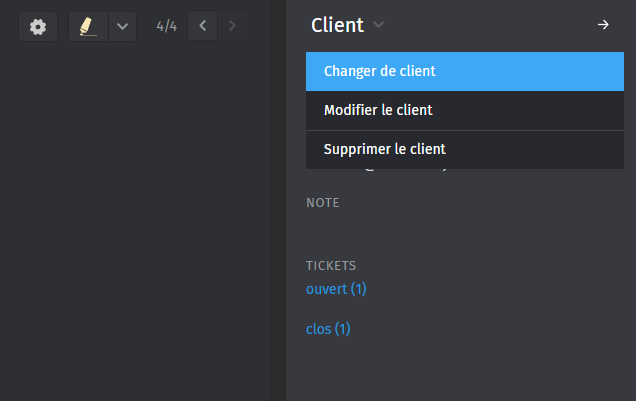
Task: Go to the next ticket arrow
Action: (x=233, y=26)
